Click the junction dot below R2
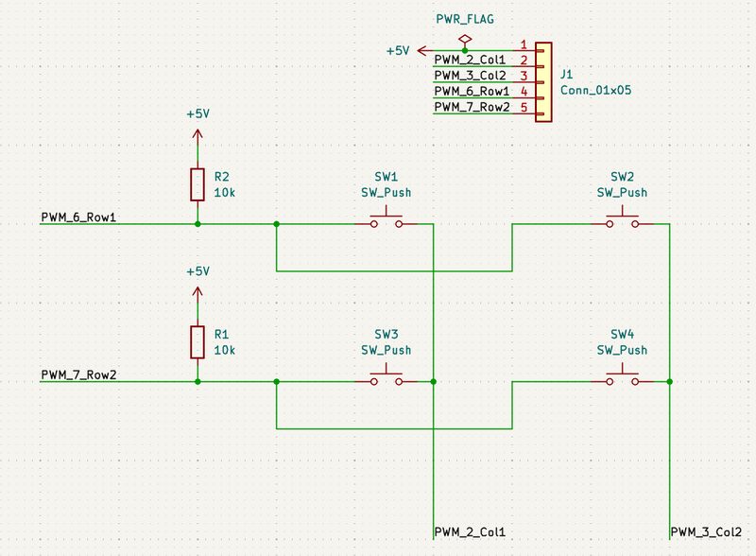This screenshot has width=756, height=556. 198,224
